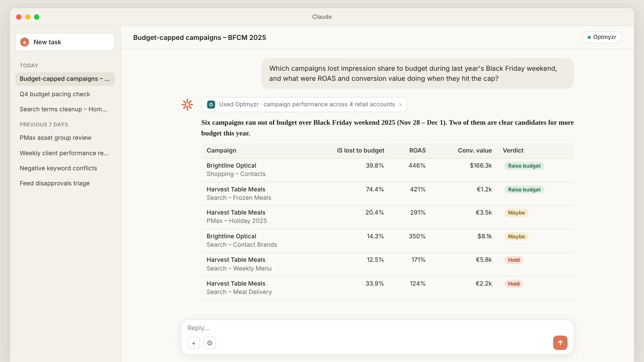Click the Claude starburst logo icon
644x362 pixels.
click(187, 105)
